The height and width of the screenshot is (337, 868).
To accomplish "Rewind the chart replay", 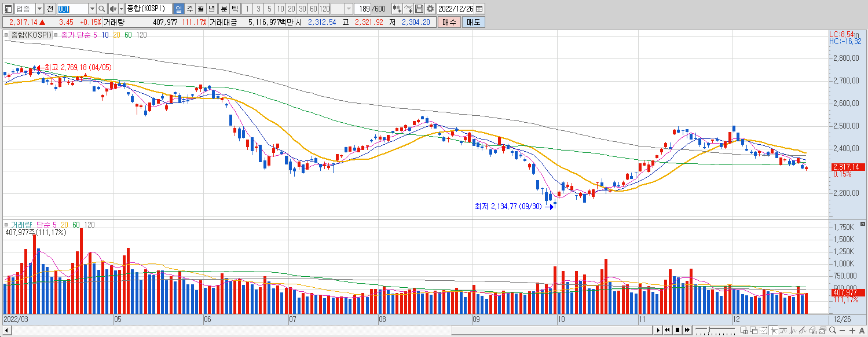I will click(x=668, y=330).
